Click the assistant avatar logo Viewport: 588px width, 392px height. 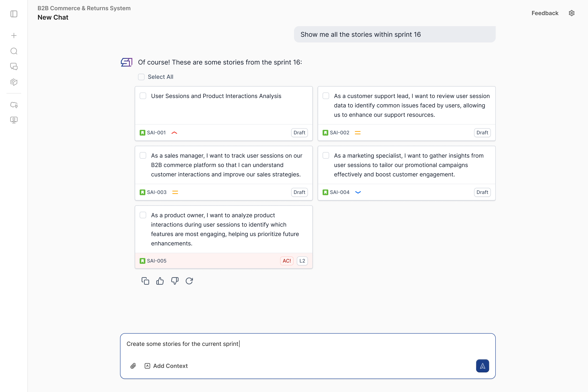pyautogui.click(x=127, y=62)
